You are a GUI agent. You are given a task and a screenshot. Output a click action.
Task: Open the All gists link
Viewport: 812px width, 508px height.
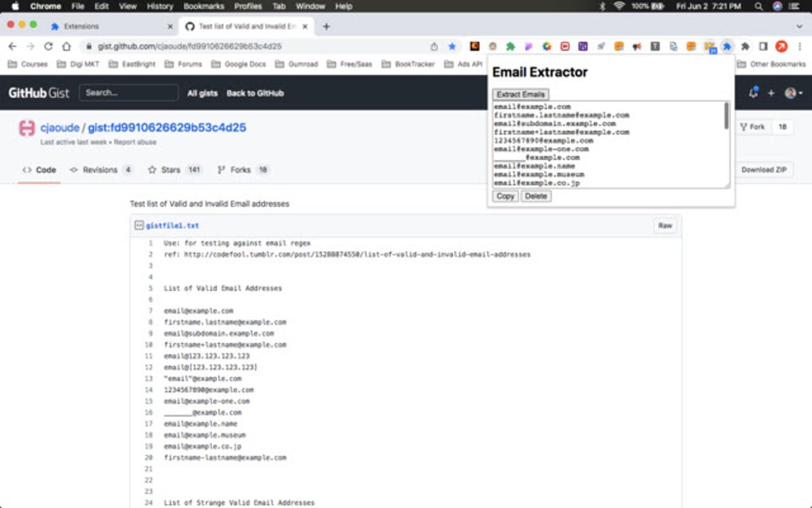click(x=202, y=93)
